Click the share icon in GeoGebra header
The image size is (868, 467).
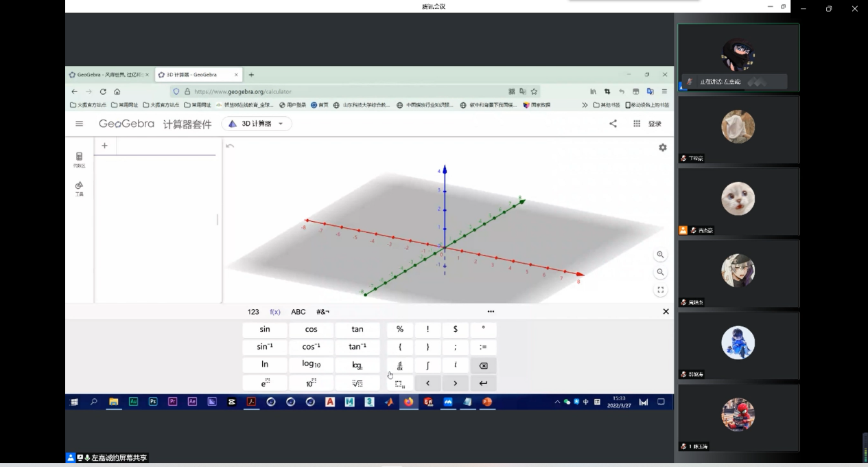[613, 124]
